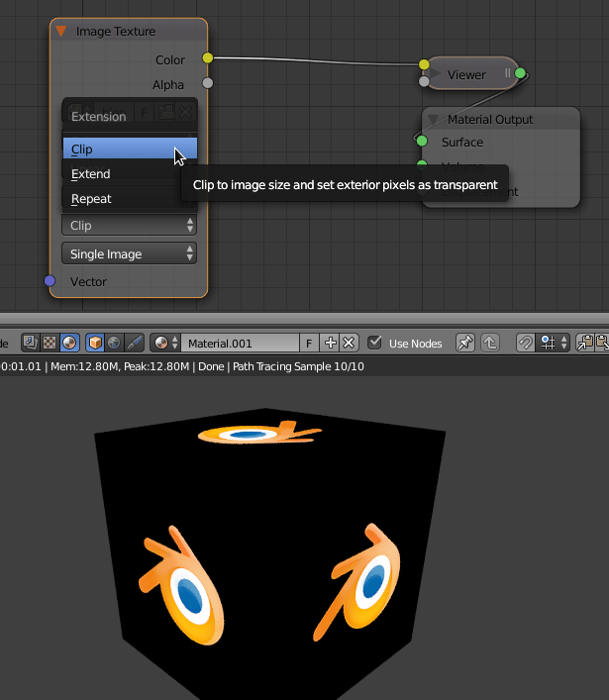This screenshot has height=700, width=609.
Task: Click the Viewer node gray input socket
Action: (424, 81)
